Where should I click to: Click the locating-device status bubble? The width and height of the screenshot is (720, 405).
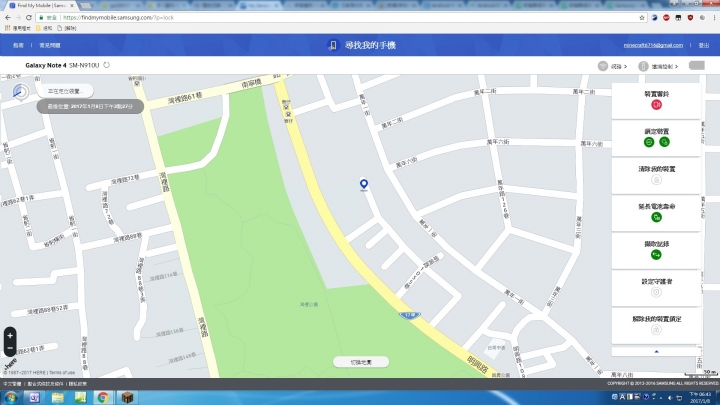64,91
